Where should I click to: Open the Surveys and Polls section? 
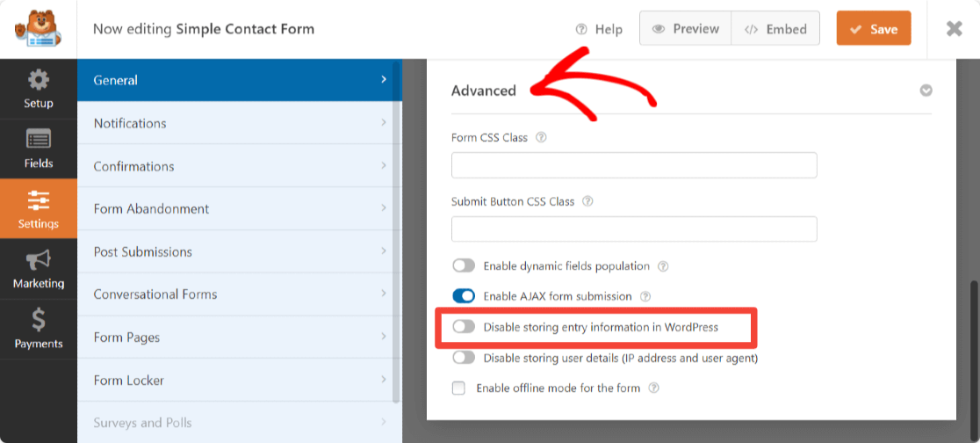coord(238,423)
